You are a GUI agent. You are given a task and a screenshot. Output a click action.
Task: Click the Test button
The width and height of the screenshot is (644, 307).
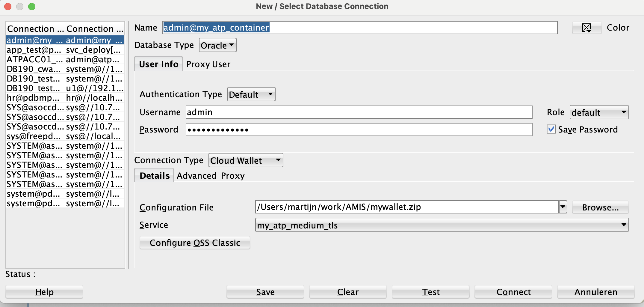pyautogui.click(x=430, y=292)
